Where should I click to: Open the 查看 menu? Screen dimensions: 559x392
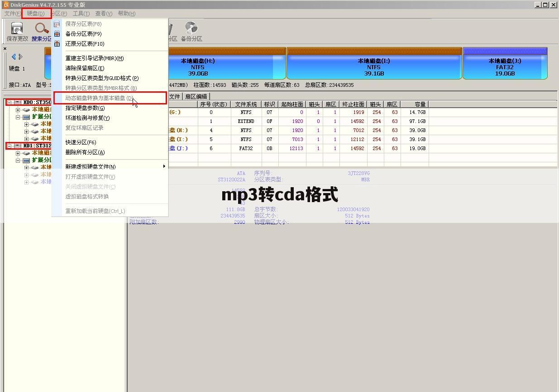(104, 14)
